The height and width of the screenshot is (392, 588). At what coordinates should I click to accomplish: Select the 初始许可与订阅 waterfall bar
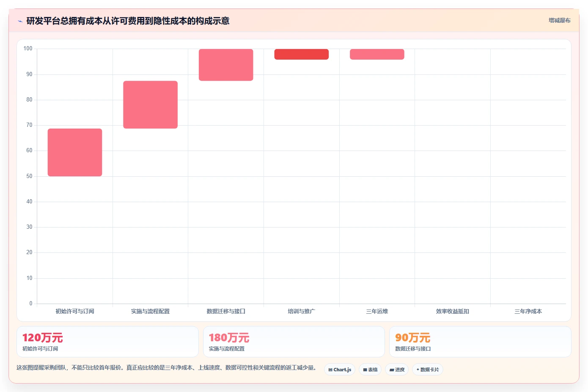[75, 152]
